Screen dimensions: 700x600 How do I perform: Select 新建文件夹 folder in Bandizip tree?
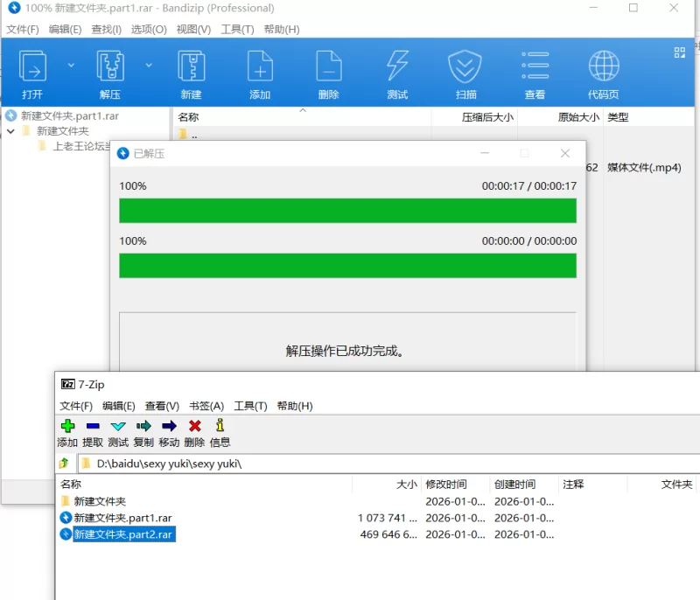62,131
